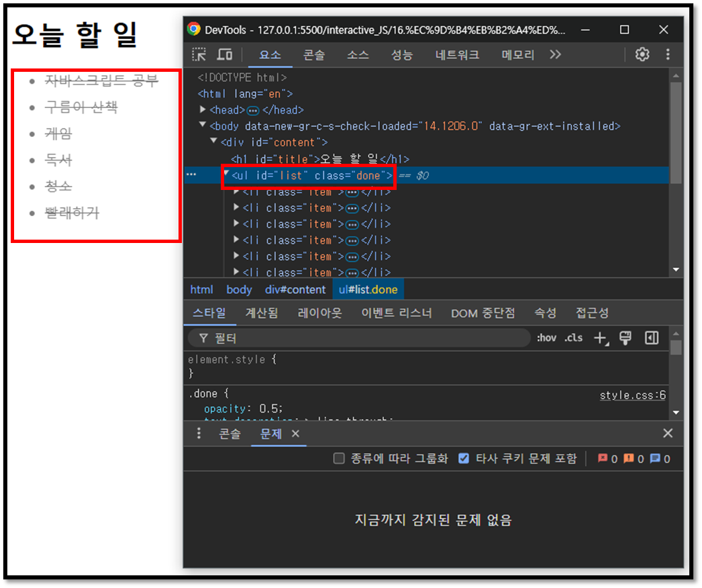The height and width of the screenshot is (588, 702).
Task: Toggle computed styles sidebar icon
Action: 652,338
